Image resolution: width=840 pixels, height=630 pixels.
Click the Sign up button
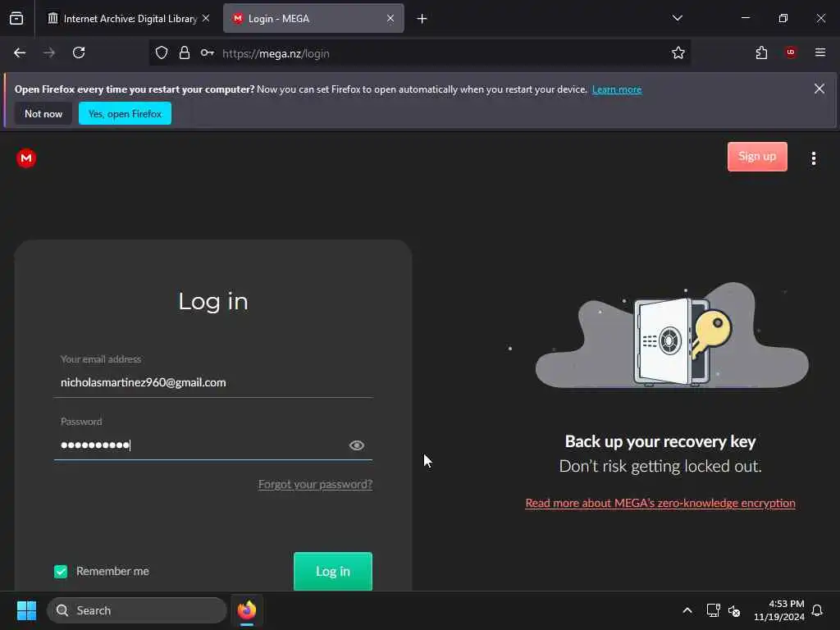pos(757,157)
